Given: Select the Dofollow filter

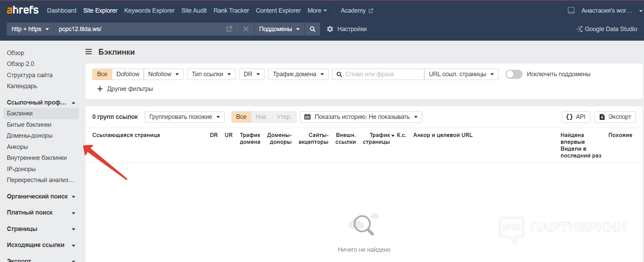Looking at the screenshot, I should click(x=128, y=74).
